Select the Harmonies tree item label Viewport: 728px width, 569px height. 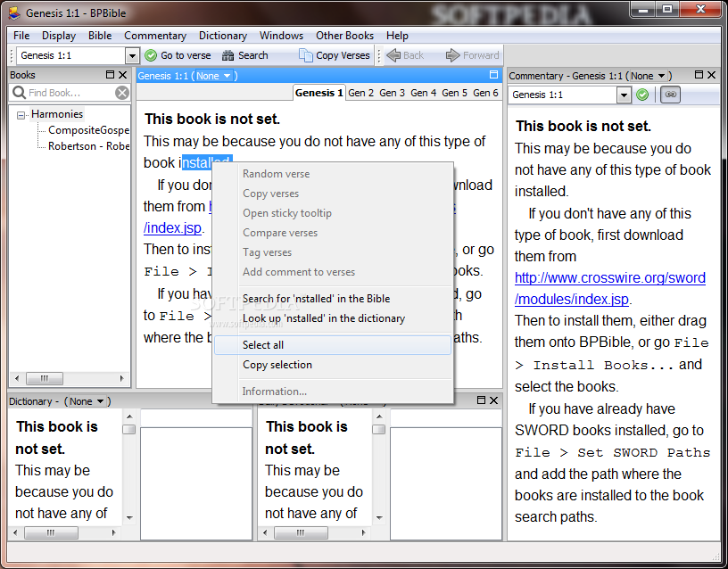(57, 114)
